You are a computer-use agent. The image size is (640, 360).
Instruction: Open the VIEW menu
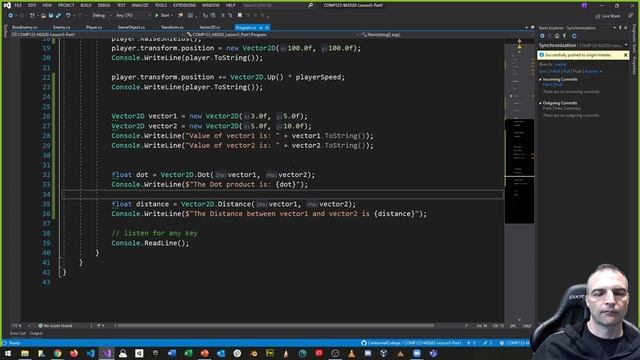(47, 5)
